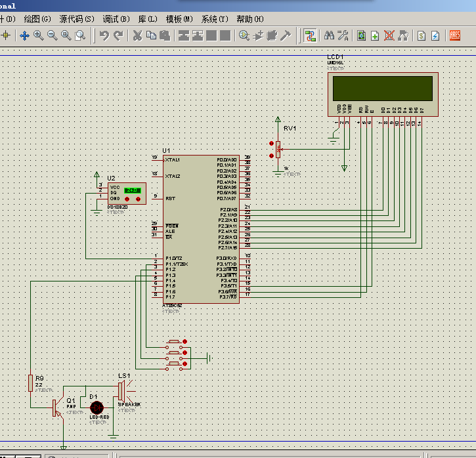476x458 pixels.
Task: Open the ARES PCB layout icon
Action: [x=455, y=35]
